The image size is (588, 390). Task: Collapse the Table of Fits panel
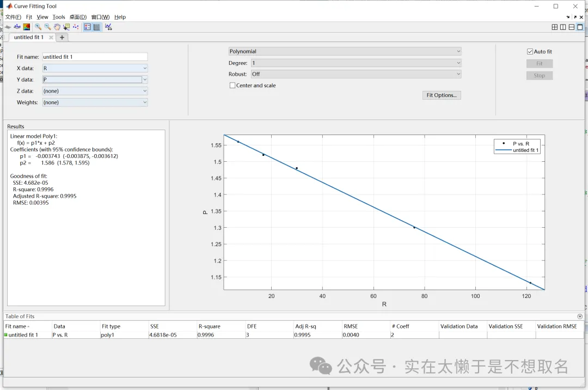[x=580, y=316]
